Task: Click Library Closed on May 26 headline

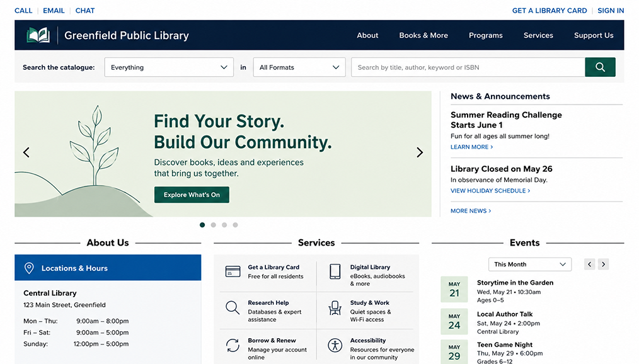Action: [x=501, y=169]
